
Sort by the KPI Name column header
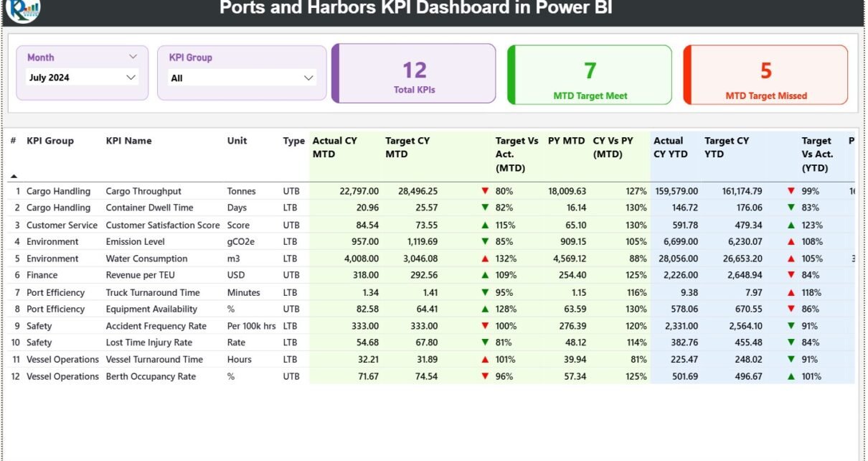click(x=129, y=141)
